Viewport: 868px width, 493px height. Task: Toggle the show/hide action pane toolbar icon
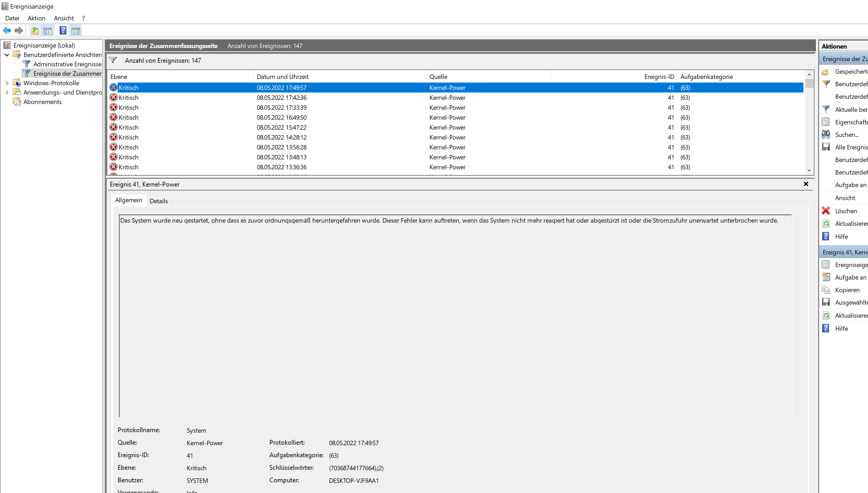[x=76, y=31]
